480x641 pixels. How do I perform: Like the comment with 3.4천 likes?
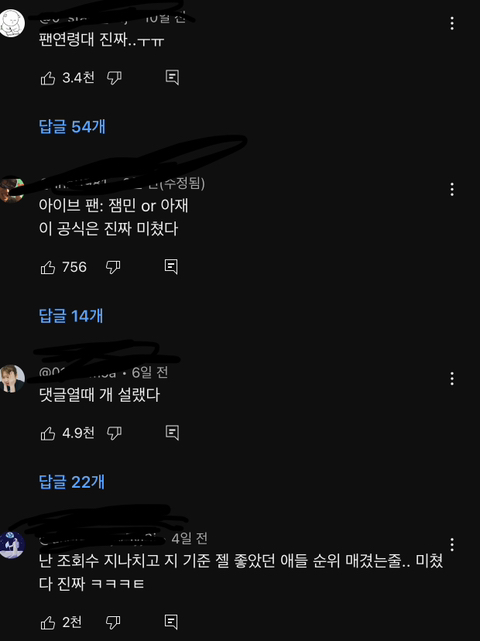48,78
